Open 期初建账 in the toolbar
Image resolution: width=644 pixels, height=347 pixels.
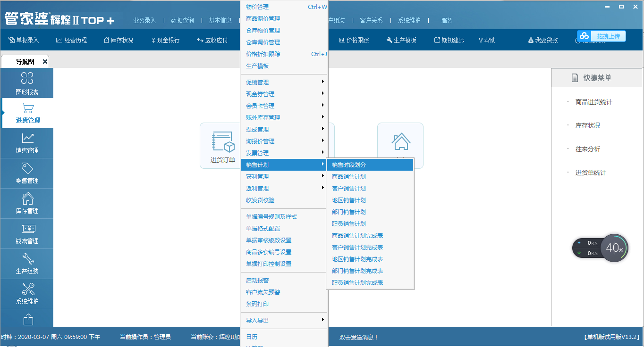[449, 40]
